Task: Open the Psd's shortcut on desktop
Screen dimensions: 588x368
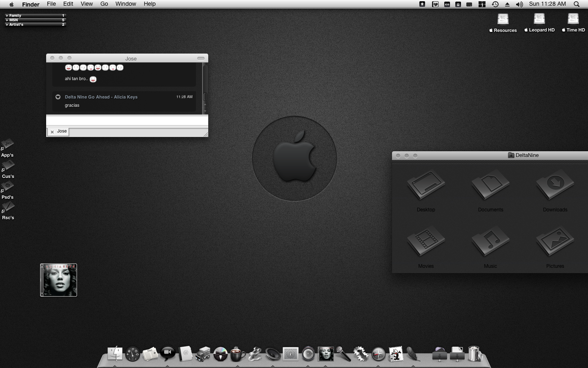Action: point(7,191)
